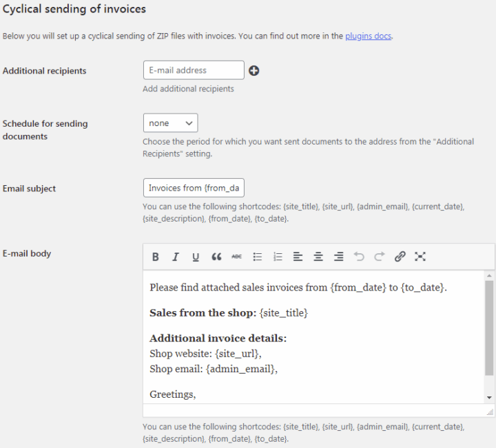Center align the e-mail text
Viewport: 496px width, 448px height.
[318, 257]
